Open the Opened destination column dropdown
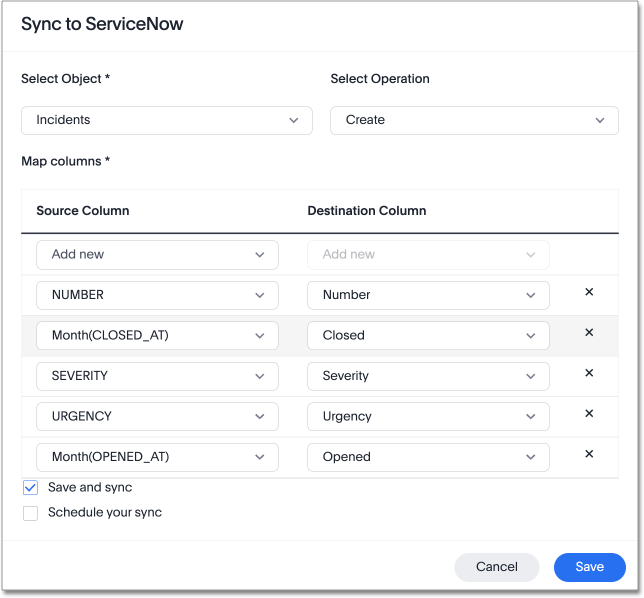Screen dimensions: 644x598 (x=428, y=457)
